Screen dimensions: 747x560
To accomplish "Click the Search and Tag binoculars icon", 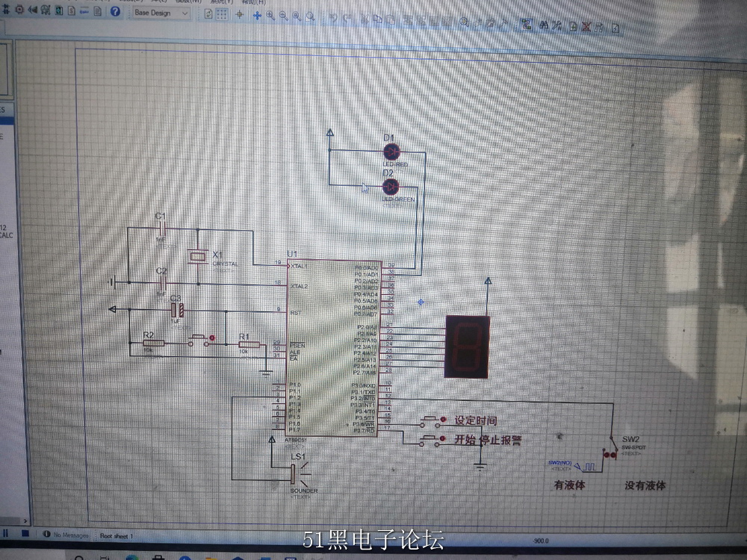I will 544,25.
